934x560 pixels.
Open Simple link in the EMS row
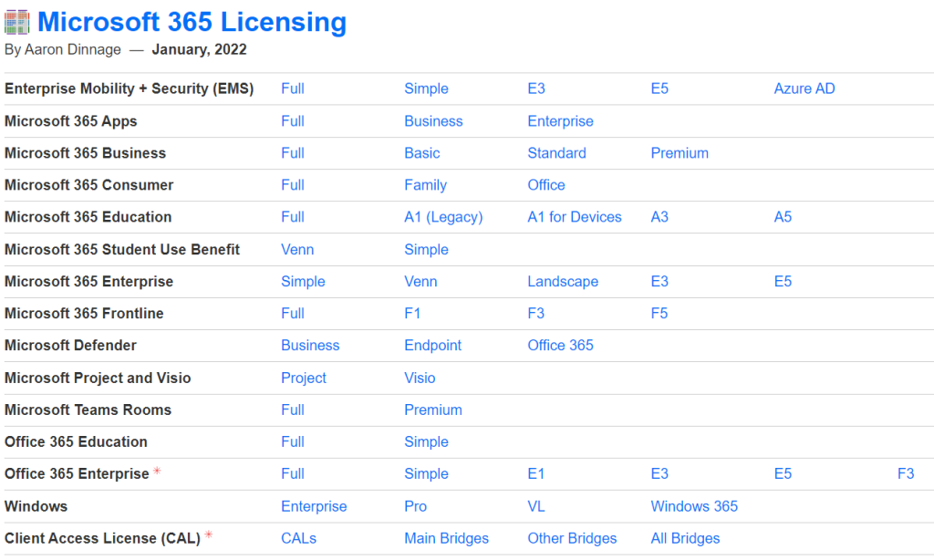pos(426,88)
